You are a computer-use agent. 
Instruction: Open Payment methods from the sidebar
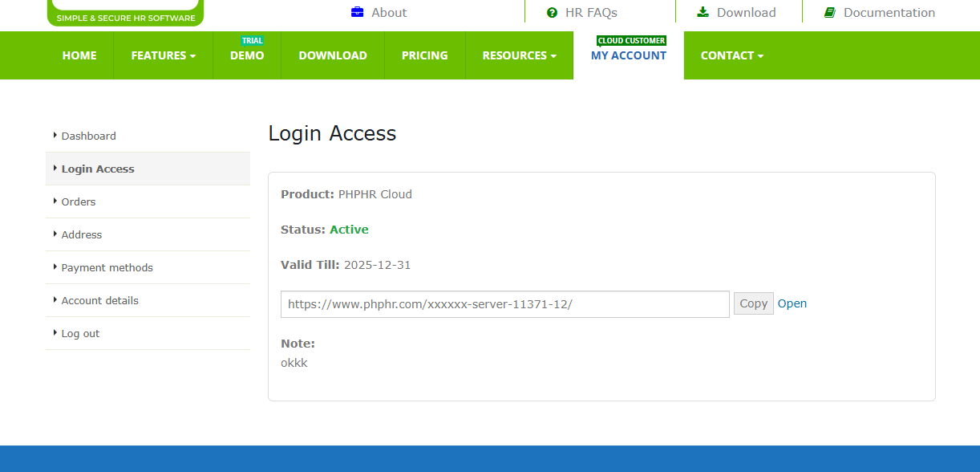point(107,267)
